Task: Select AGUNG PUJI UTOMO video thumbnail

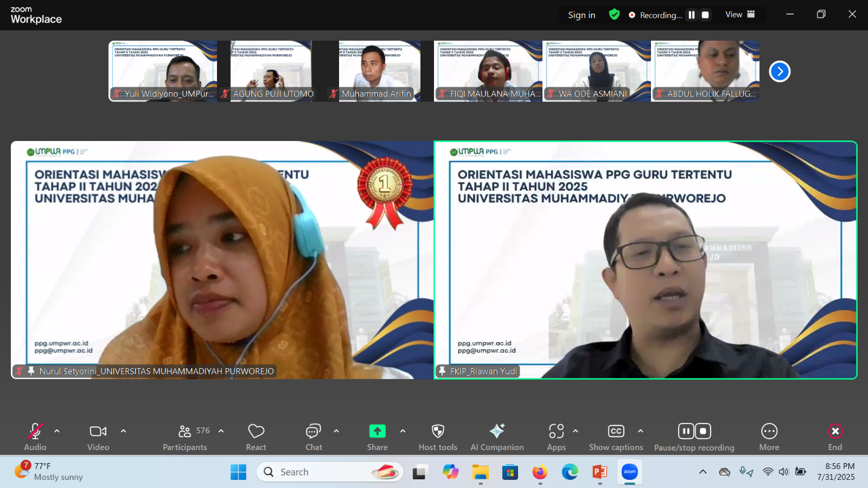Action: [271, 71]
